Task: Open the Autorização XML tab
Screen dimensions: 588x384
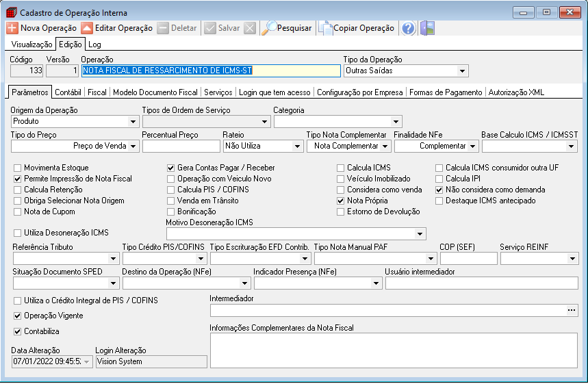Action: (x=516, y=92)
